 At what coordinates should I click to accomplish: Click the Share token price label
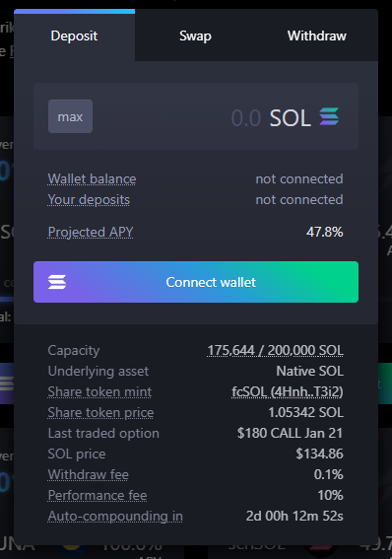(100, 412)
